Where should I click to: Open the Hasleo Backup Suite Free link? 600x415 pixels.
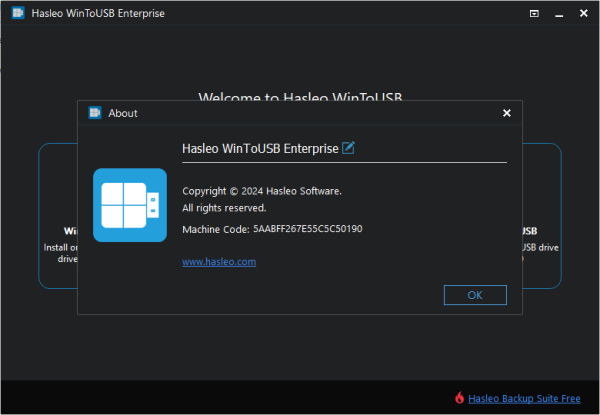(x=524, y=398)
